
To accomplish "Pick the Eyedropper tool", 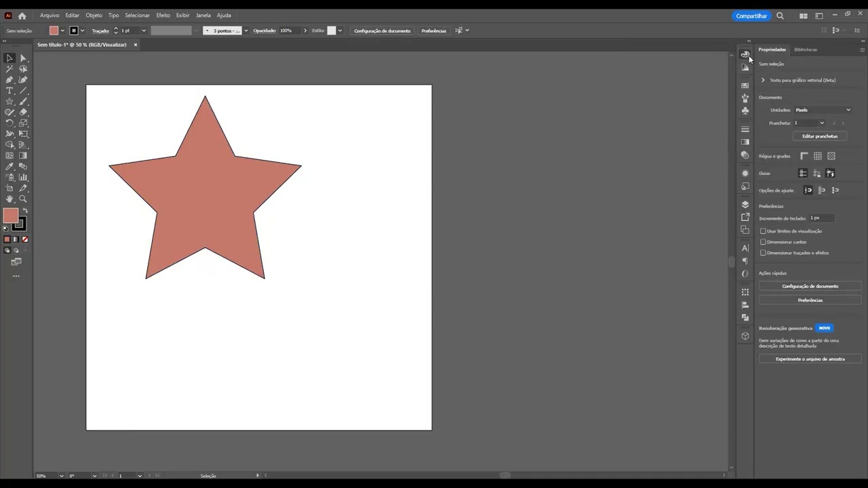I will point(9,167).
